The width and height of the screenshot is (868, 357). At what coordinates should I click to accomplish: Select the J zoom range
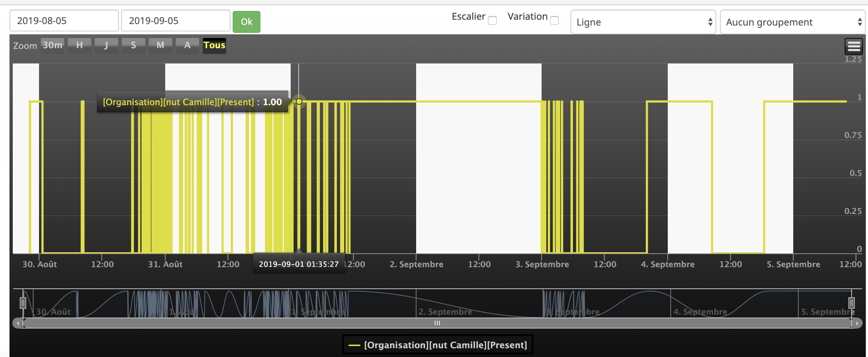coord(106,45)
